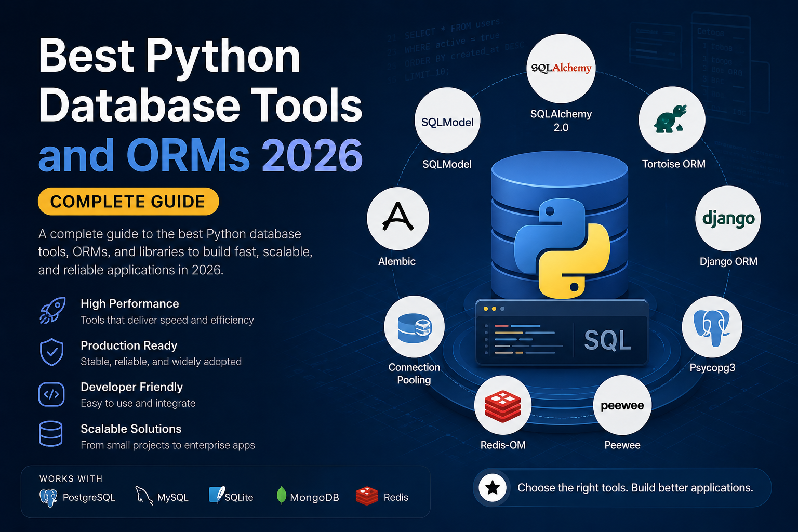Viewport: 798px width, 532px height.
Task: Click the Tortoise ORM turtle icon
Action: click(x=671, y=119)
